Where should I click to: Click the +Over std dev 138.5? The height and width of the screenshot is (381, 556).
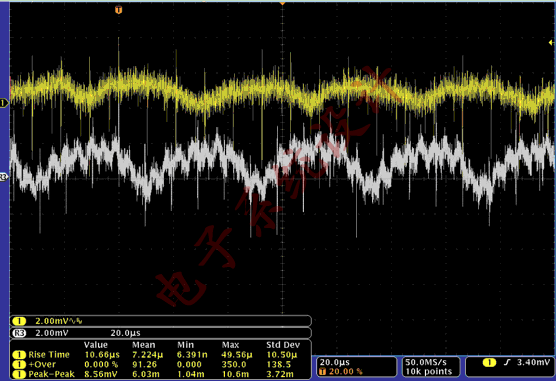tap(279, 364)
